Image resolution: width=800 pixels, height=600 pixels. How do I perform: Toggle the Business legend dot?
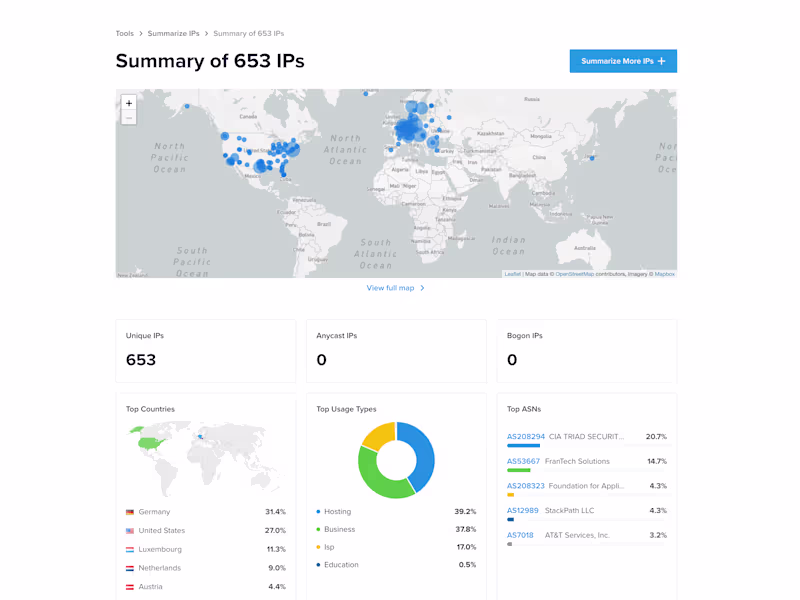(x=318, y=529)
